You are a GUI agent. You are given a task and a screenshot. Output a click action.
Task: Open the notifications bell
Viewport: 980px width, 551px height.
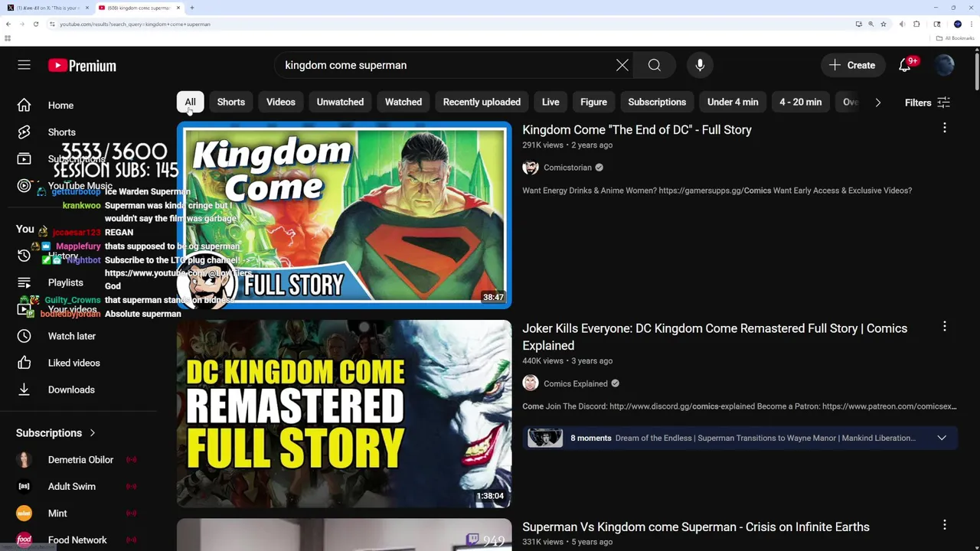click(905, 65)
